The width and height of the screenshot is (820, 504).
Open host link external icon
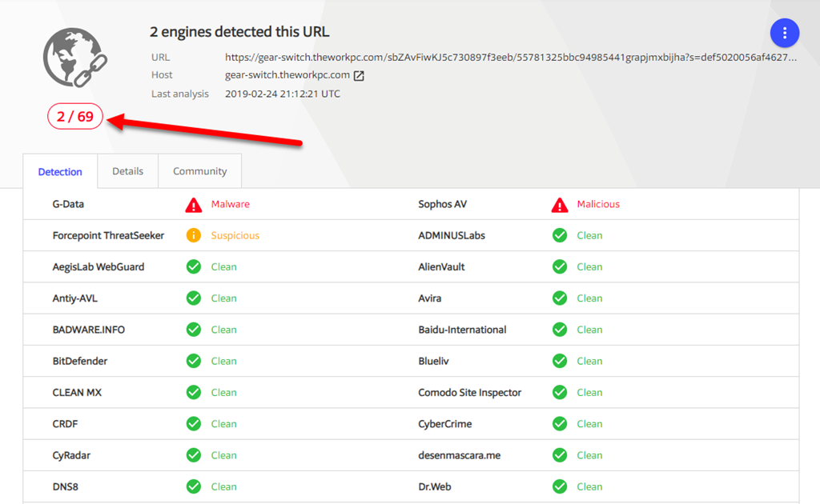pyautogui.click(x=360, y=76)
